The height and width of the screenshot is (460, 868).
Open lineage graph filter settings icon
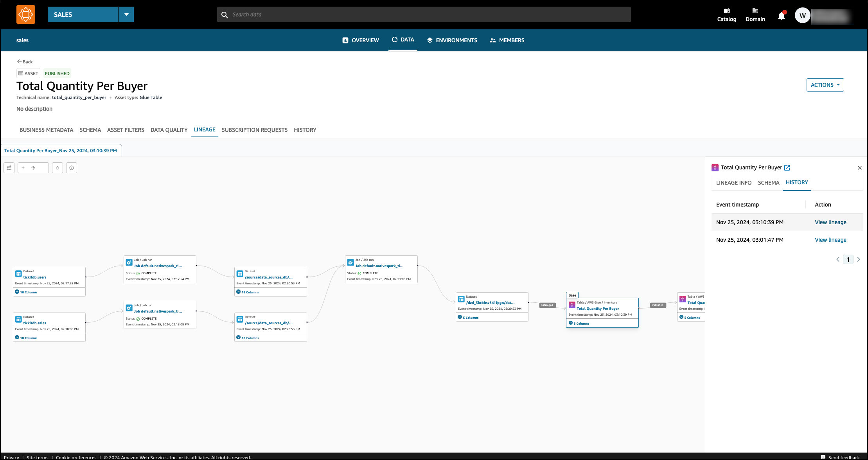[9, 168]
